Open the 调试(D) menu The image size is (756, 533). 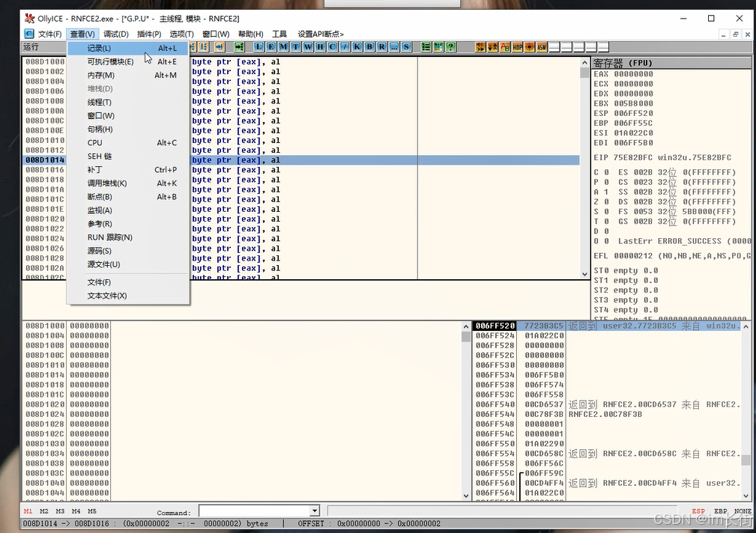pos(115,34)
